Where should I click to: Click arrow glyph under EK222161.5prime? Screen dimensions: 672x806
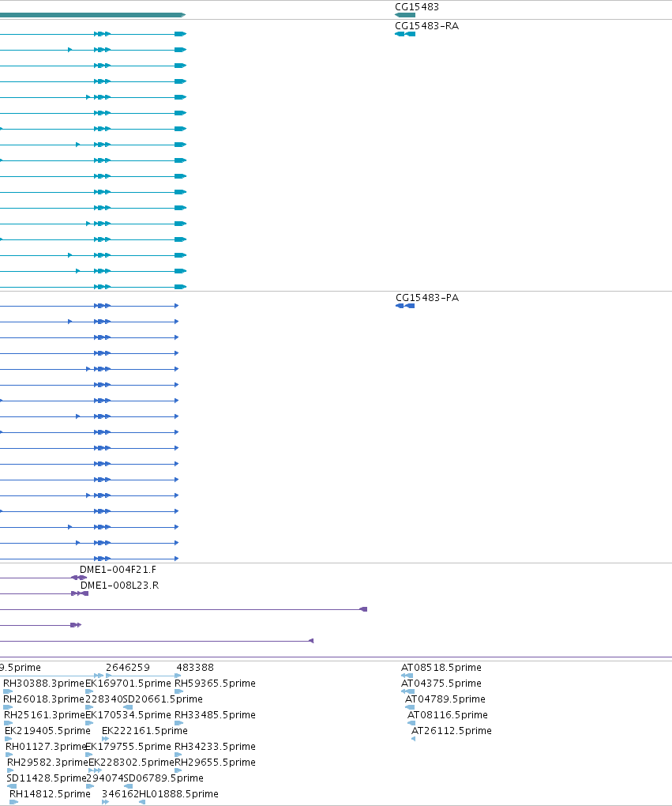coord(105,739)
